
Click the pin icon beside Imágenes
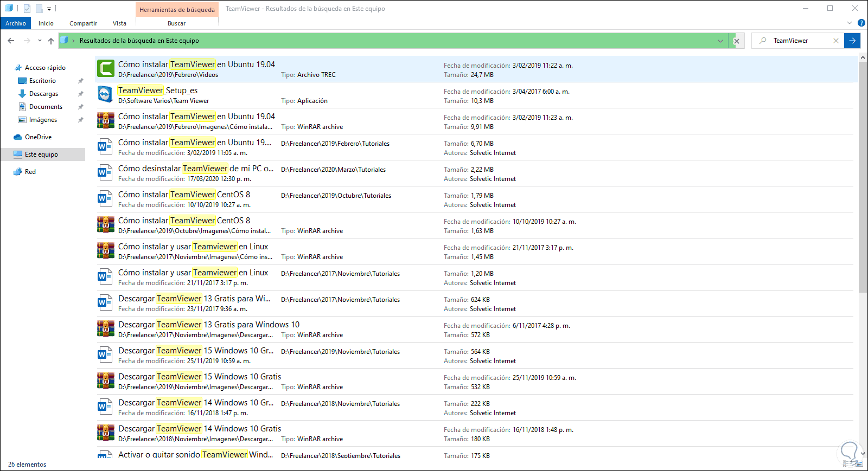click(x=80, y=120)
